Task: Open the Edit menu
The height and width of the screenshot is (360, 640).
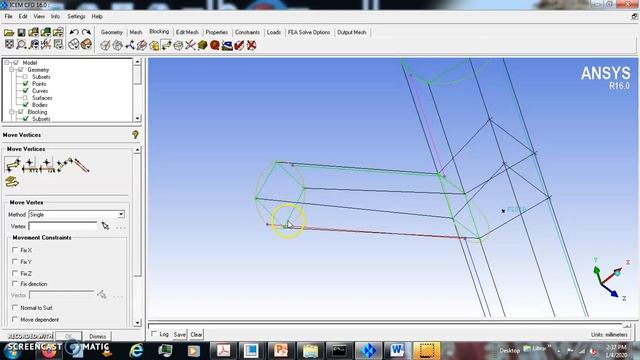Action: [23, 16]
